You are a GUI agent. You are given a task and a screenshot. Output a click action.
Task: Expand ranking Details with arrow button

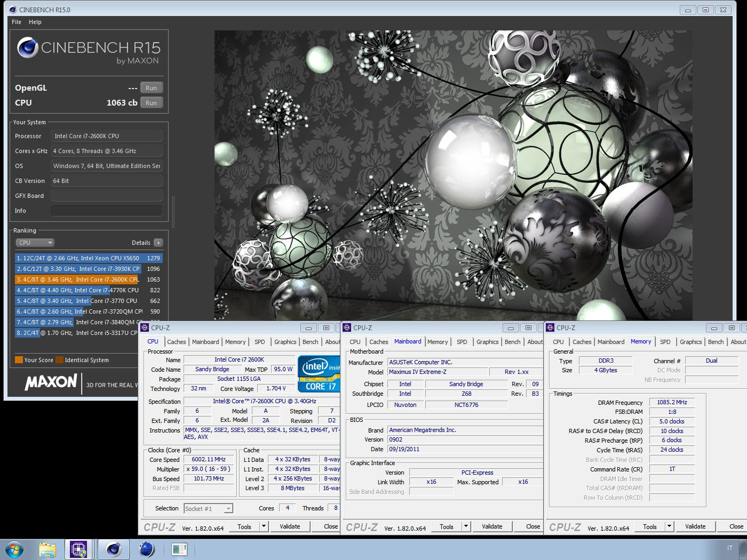[158, 243]
